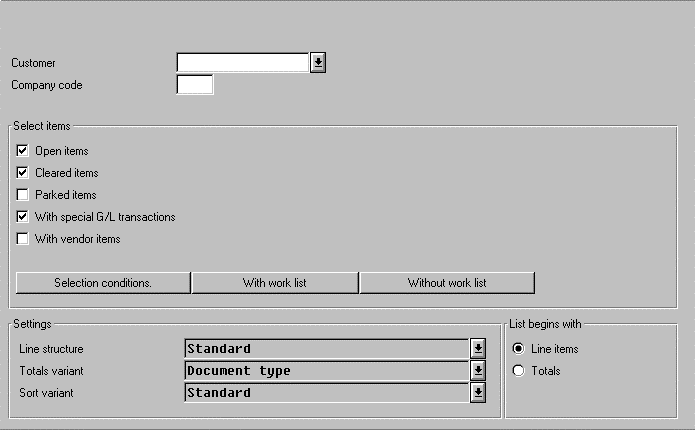Expand the Line structure dropdown arrow
695x430 pixels.
click(478, 349)
